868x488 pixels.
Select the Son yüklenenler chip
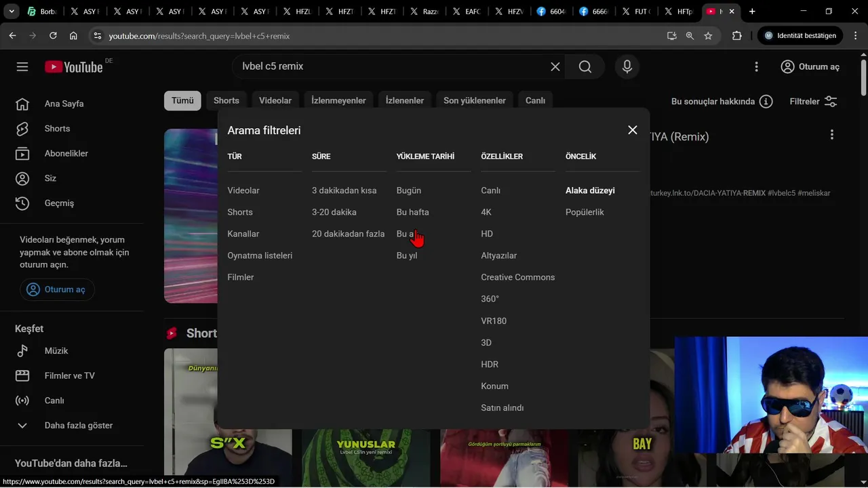pyautogui.click(x=475, y=100)
